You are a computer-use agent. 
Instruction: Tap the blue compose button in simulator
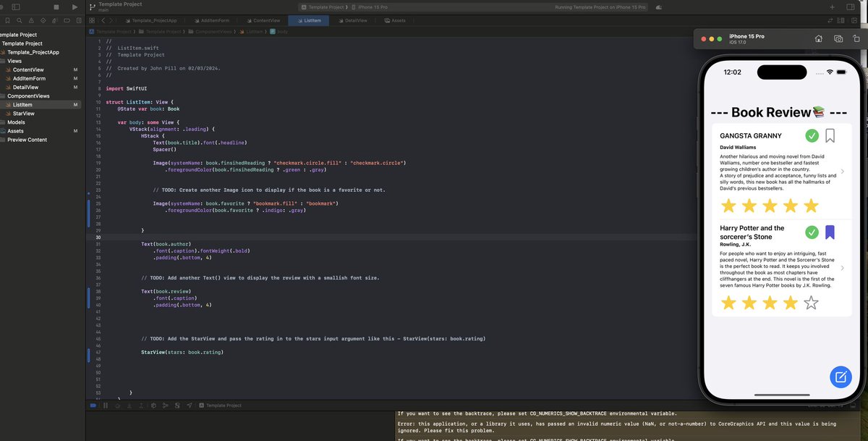point(841,377)
